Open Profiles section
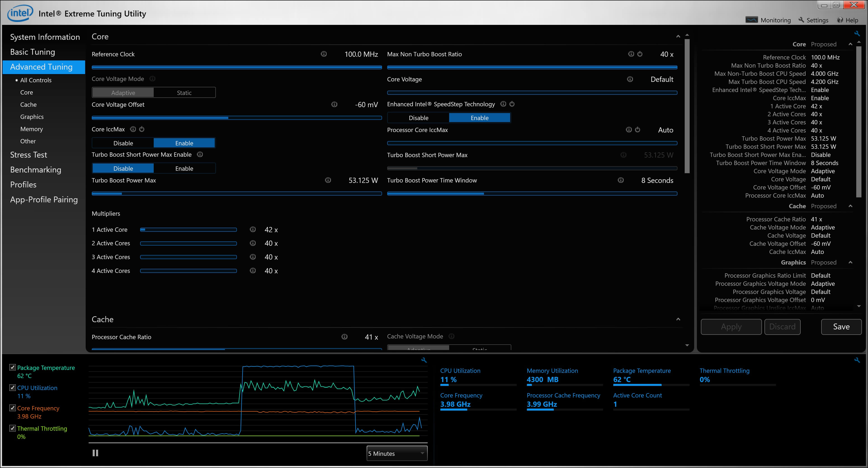The width and height of the screenshot is (868, 468). tap(23, 185)
